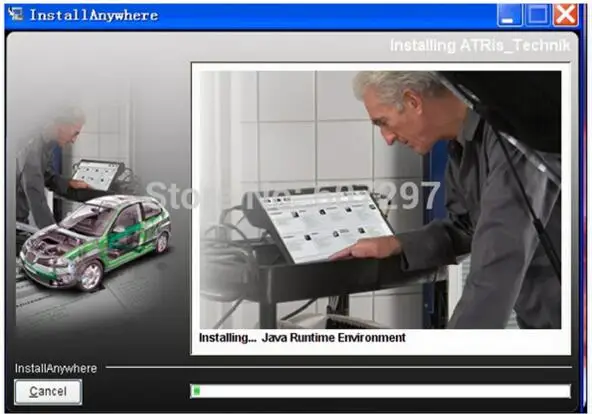Viewport: 592px width, 414px height.
Task: Click the InstallAnywhere window title text
Action: point(94,15)
